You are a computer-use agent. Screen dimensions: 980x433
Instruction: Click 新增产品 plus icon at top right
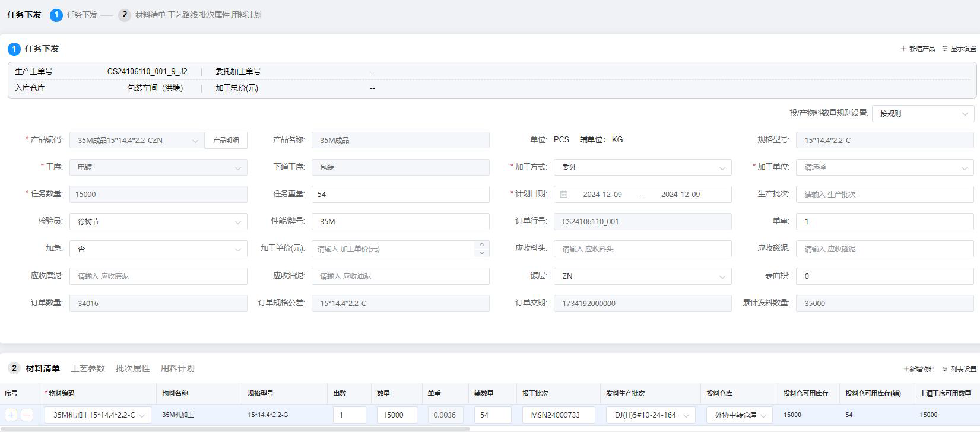(903, 49)
